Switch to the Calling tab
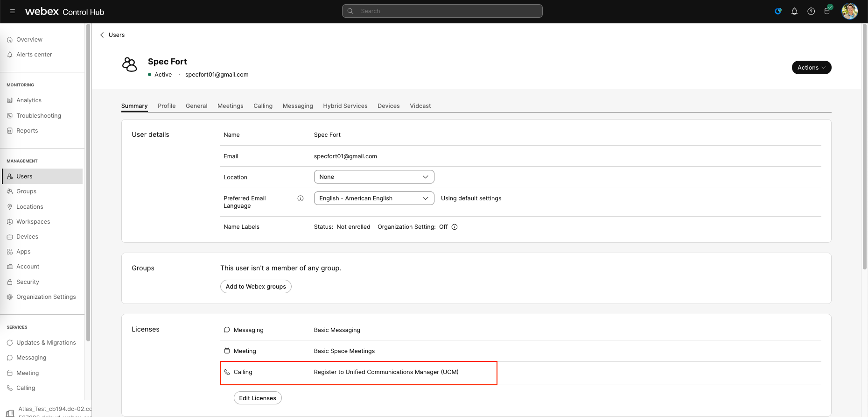 263,106
